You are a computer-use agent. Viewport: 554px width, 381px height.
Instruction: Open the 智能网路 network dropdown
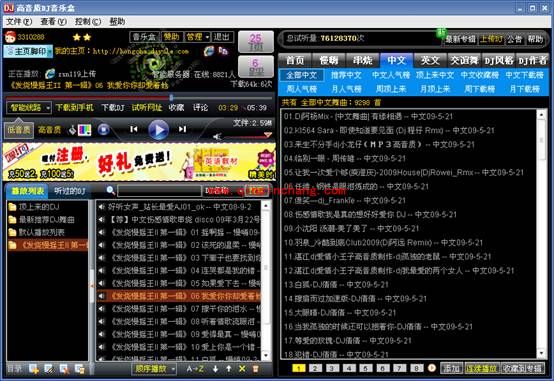(x=29, y=107)
